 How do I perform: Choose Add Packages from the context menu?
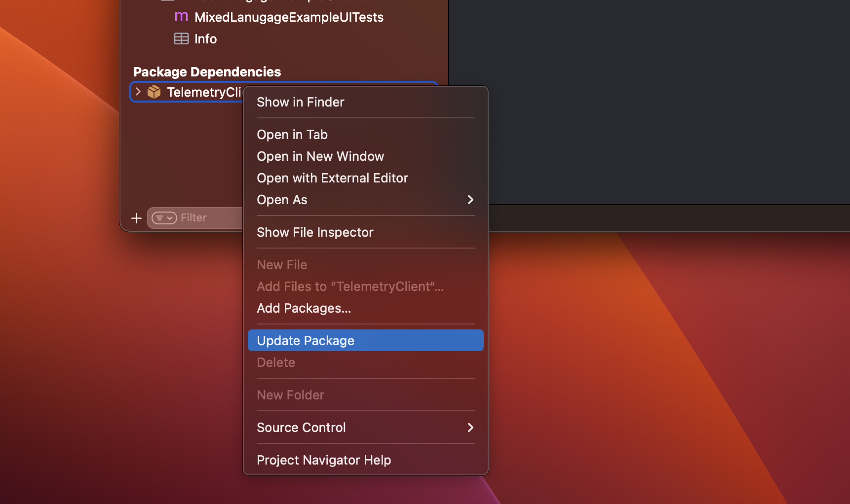point(304,308)
